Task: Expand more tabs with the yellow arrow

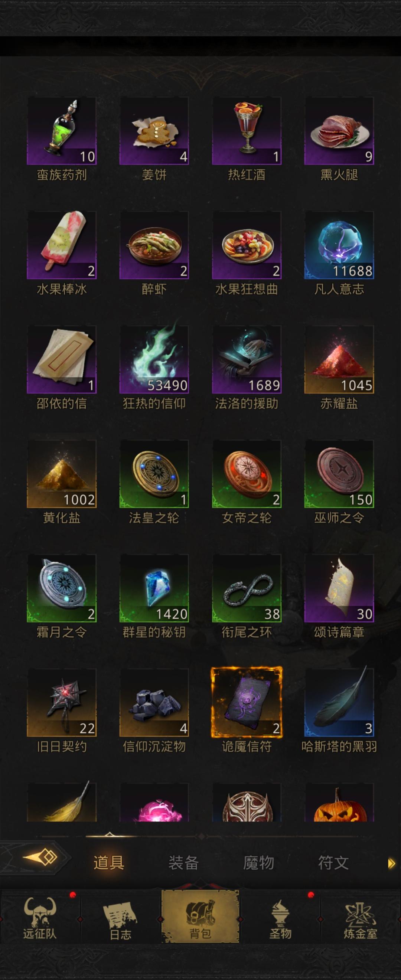Action: 391,863
